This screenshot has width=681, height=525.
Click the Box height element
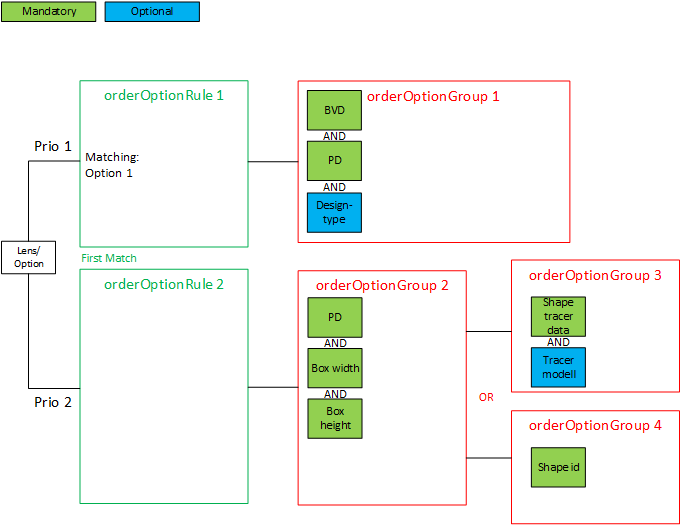[x=335, y=419]
